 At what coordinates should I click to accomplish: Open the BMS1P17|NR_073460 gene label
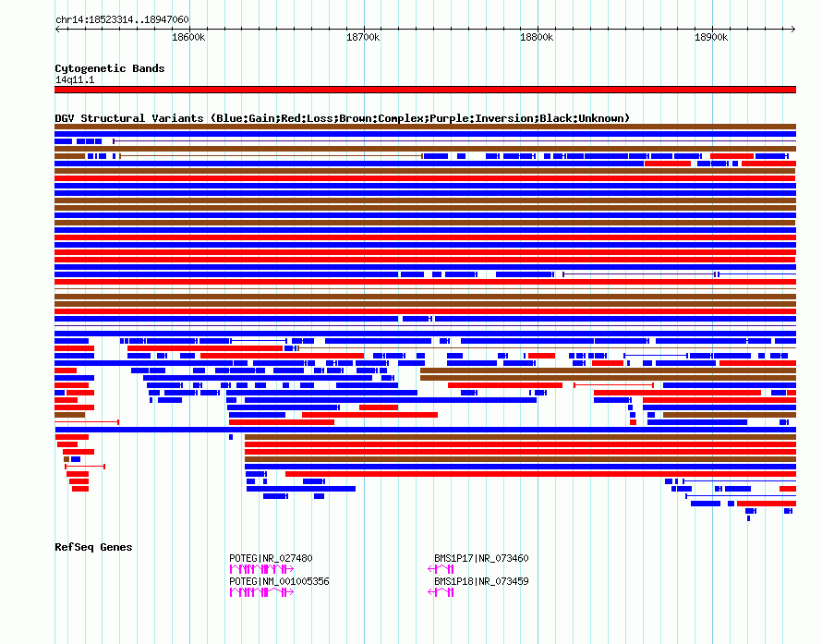pyautogui.click(x=481, y=558)
